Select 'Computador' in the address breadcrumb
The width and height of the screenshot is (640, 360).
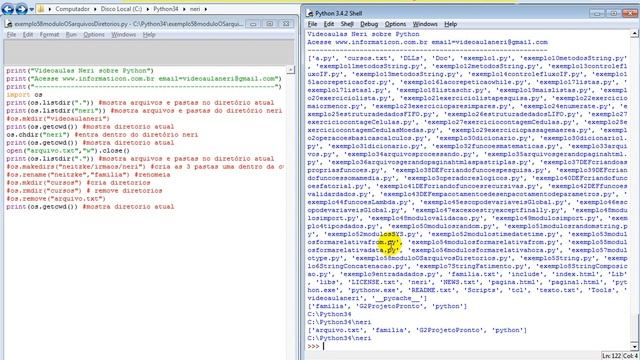tap(72, 9)
